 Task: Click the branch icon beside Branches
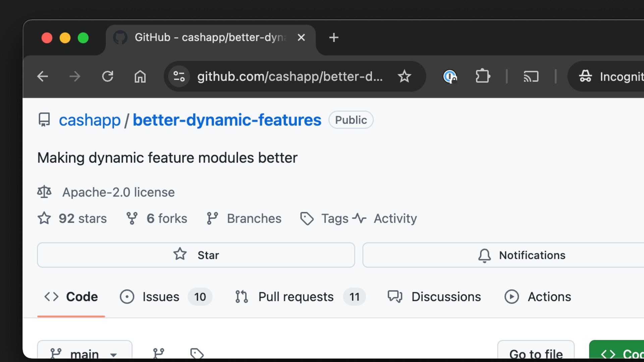point(212,219)
